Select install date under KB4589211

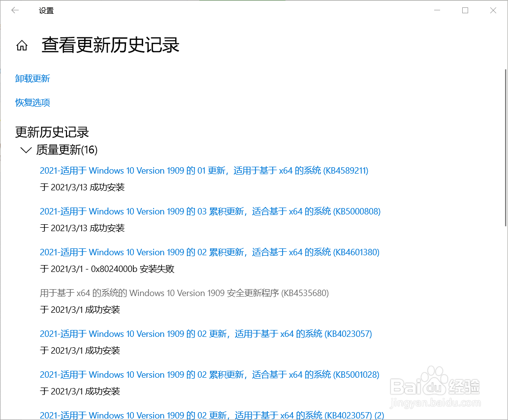82,187
